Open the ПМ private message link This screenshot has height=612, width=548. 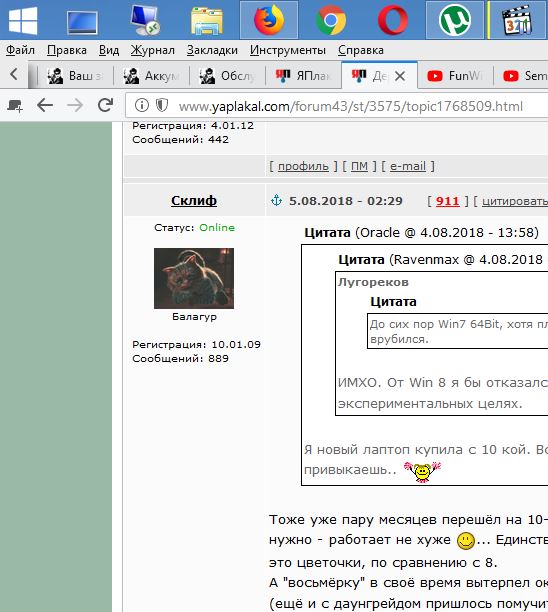point(359,166)
